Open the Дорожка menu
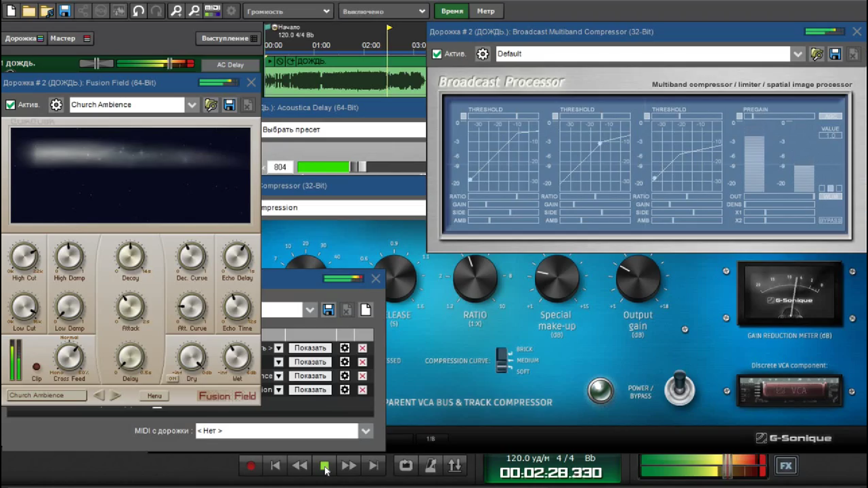The image size is (868, 488). pos(24,38)
